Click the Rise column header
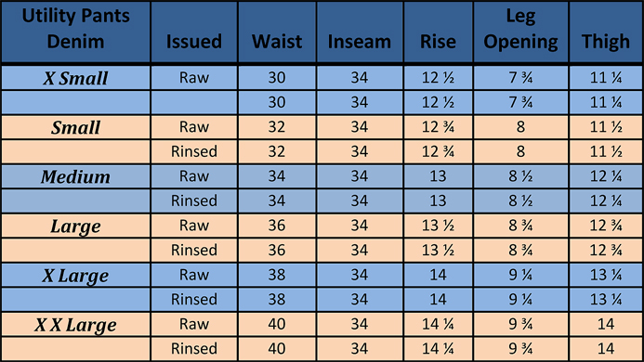 438,32
